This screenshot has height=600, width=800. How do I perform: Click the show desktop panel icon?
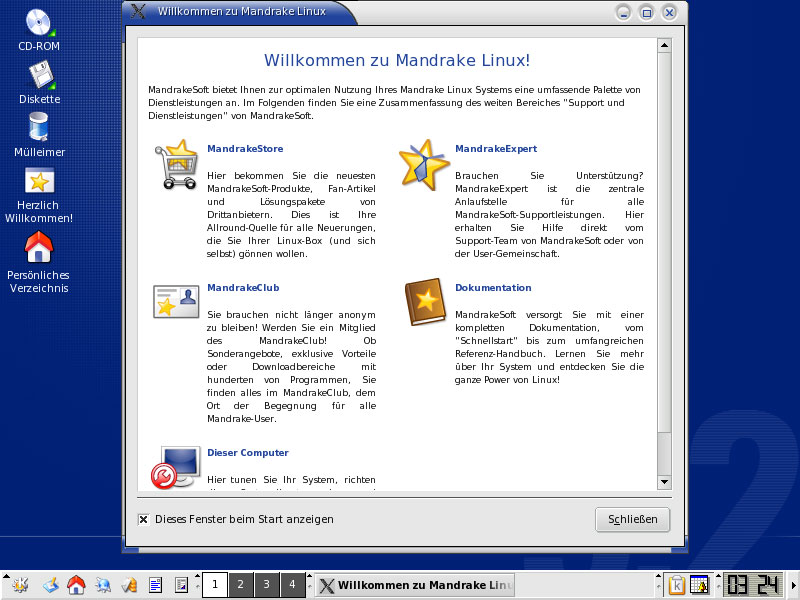pyautogui.click(x=51, y=585)
